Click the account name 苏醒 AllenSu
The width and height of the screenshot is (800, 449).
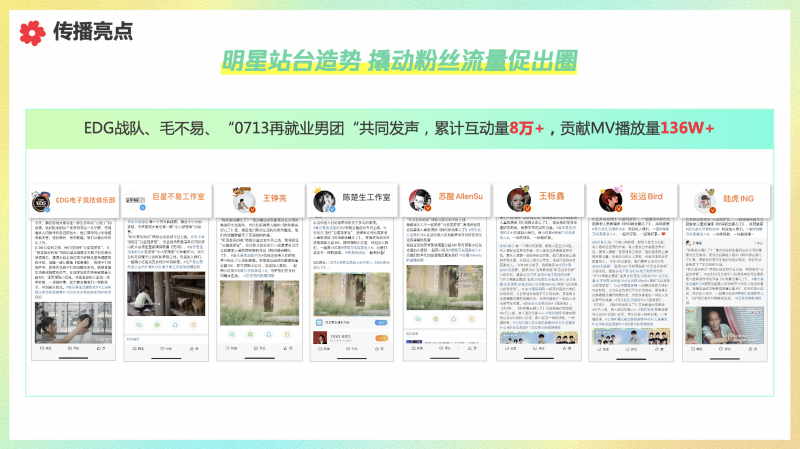point(460,196)
